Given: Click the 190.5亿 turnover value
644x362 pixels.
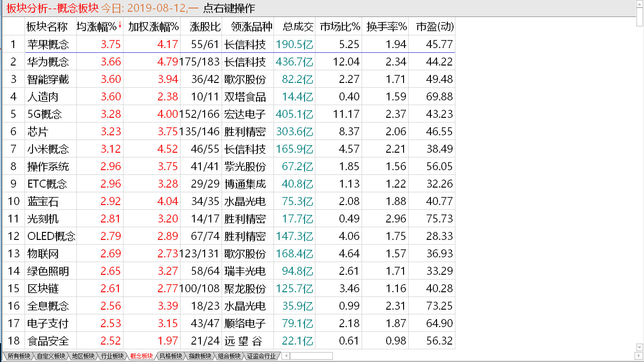Looking at the screenshot, I should click(295, 44).
